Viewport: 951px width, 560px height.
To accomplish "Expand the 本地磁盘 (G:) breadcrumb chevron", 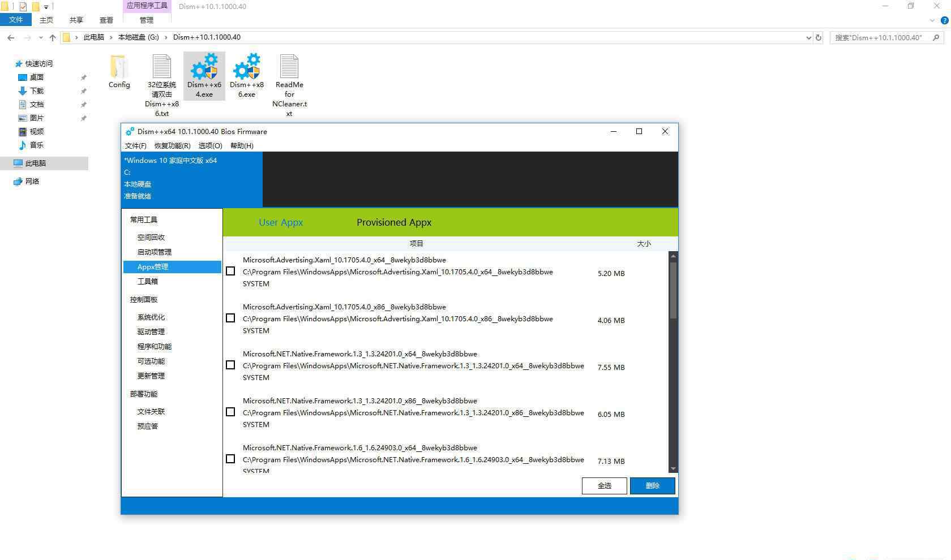I will [x=166, y=37].
